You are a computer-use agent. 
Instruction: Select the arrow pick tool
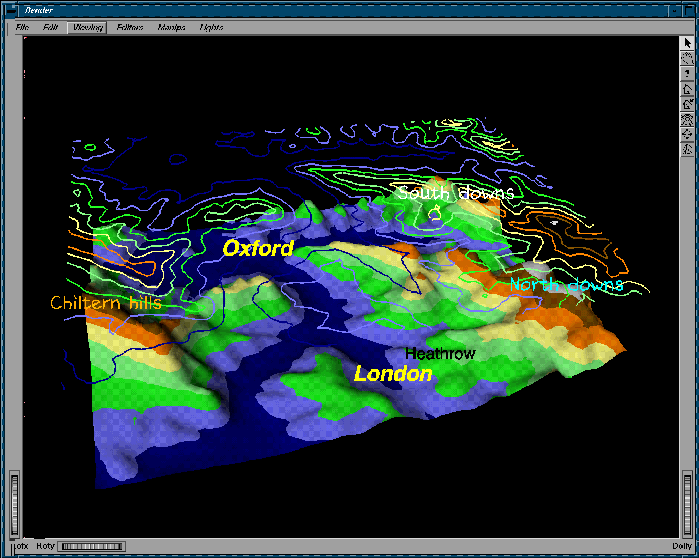pos(687,43)
